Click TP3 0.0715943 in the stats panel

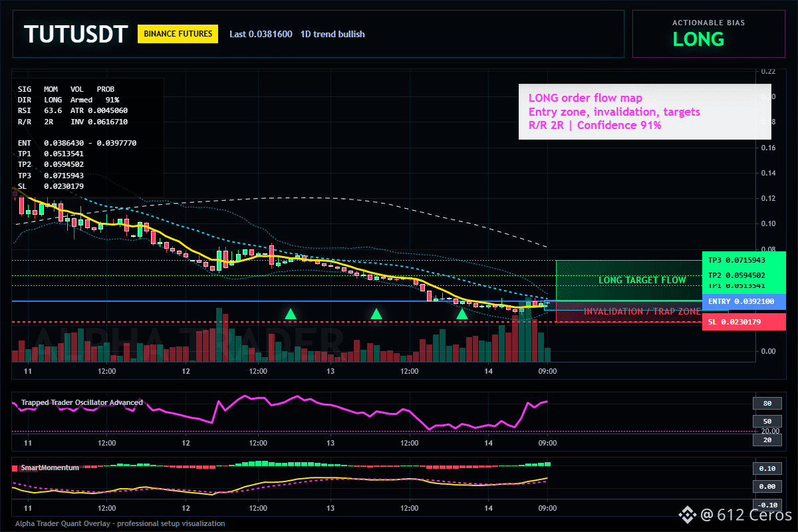coord(51,175)
